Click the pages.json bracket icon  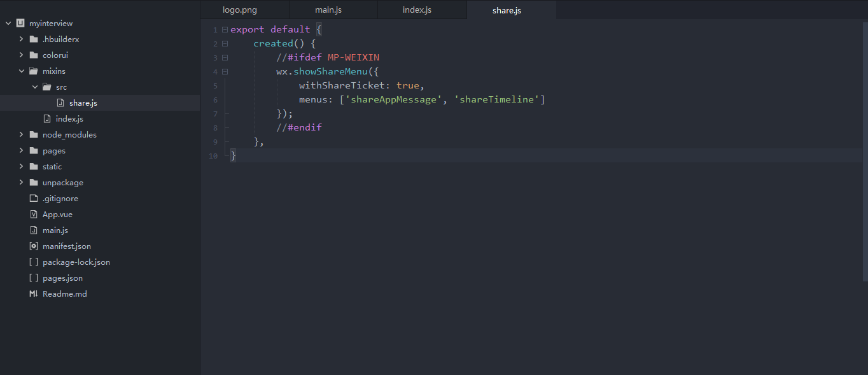[x=34, y=278]
